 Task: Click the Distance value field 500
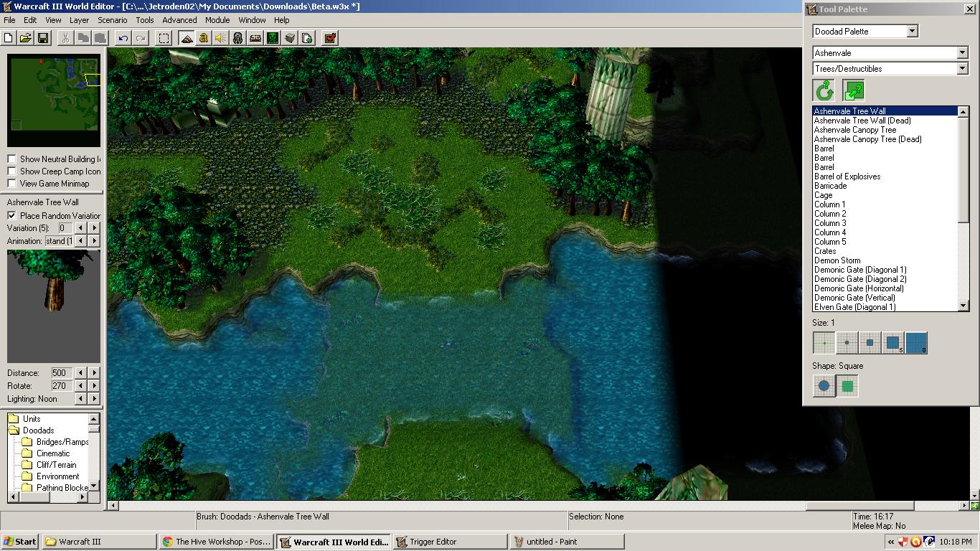click(61, 373)
